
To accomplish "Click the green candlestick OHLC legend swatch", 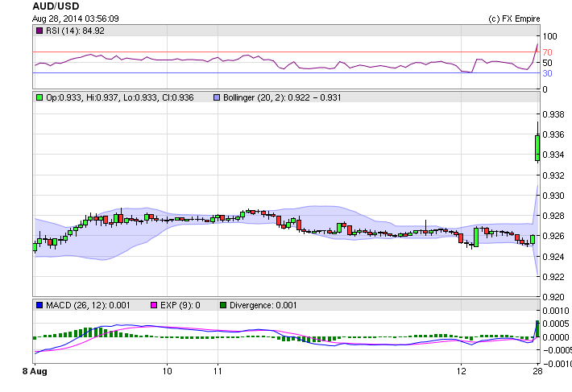I will pyautogui.click(x=39, y=97).
